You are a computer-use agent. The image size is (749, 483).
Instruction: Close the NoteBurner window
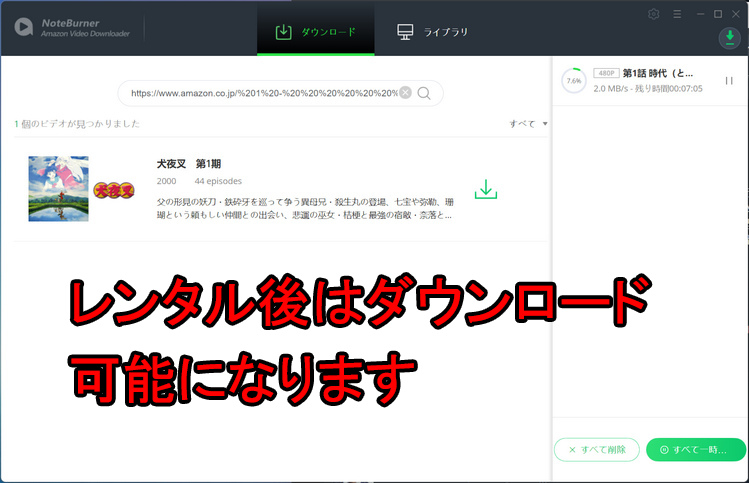coord(736,14)
